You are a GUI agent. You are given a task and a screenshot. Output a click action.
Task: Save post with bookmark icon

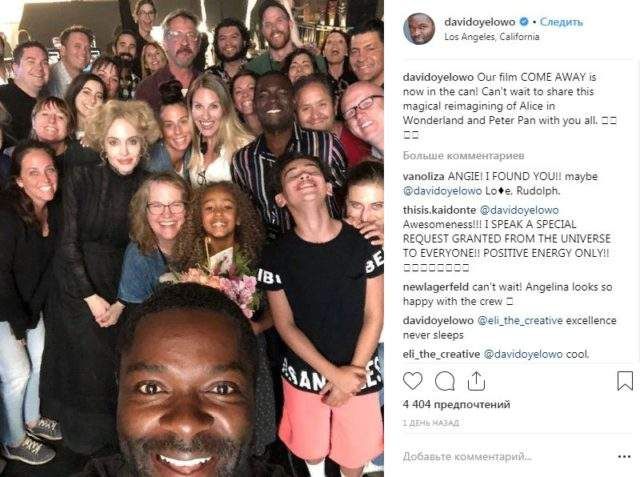pyautogui.click(x=624, y=381)
